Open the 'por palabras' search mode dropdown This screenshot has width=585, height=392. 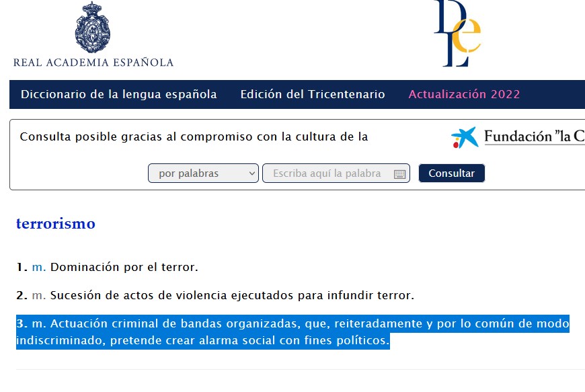203,173
